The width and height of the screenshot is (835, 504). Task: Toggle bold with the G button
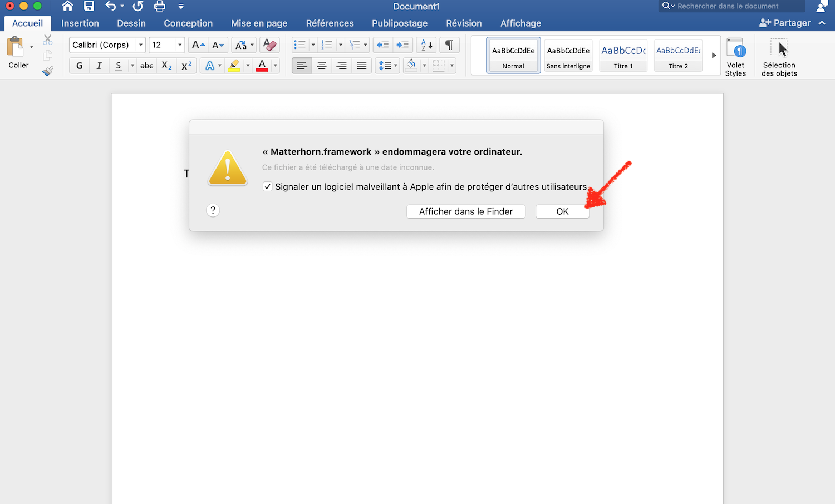click(x=80, y=66)
